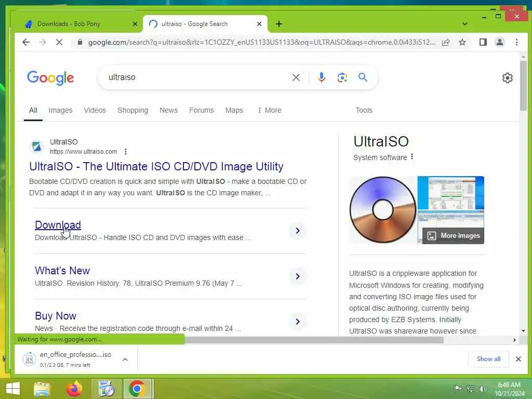Close the Downloads - Bob Pony tab
The image size is (532, 399).
tap(135, 24)
